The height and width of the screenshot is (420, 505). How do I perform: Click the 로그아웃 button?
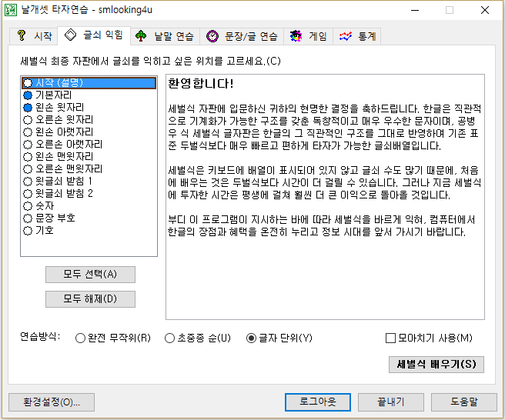coord(318,402)
